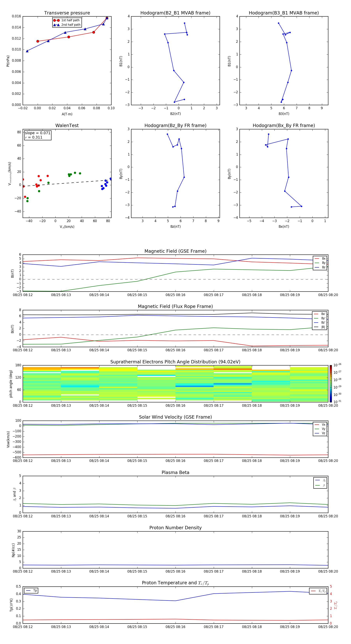Click the 'Proton Number Density' title
The width and height of the screenshot is (351, 644).
coord(175,528)
